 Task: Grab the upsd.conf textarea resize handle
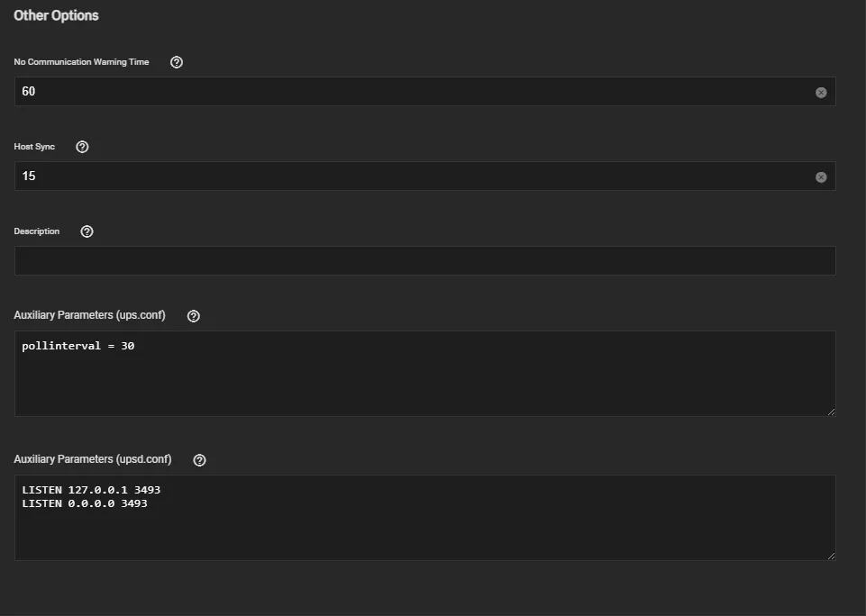[x=831, y=556]
